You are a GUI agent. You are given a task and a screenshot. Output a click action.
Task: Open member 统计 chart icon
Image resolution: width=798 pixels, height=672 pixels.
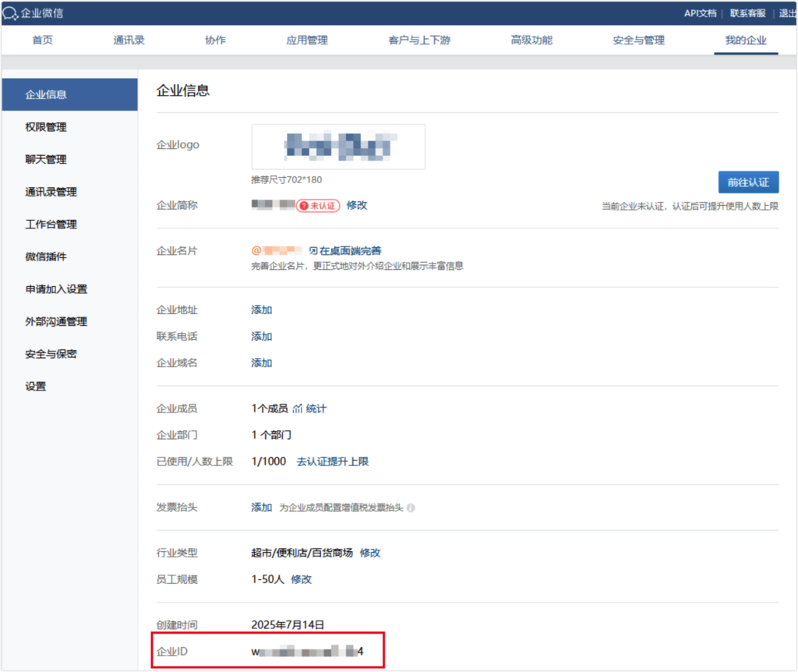pos(297,409)
